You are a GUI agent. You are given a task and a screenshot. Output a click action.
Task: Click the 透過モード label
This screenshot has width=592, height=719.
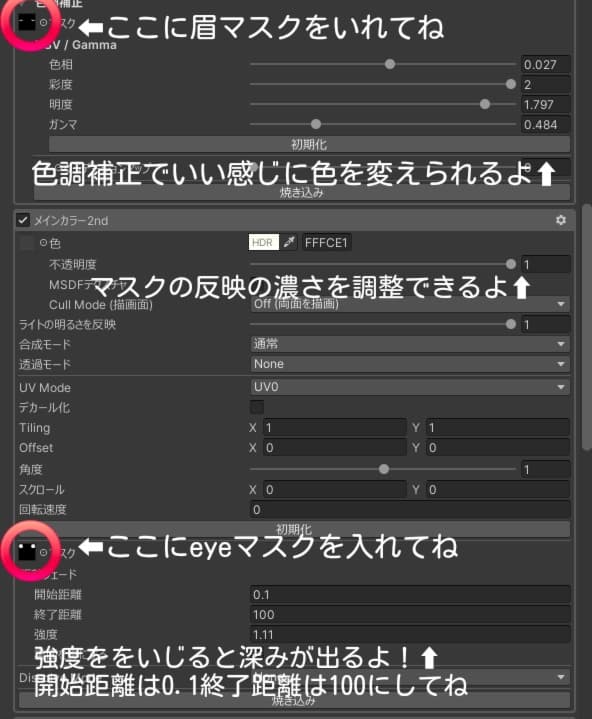click(45, 365)
